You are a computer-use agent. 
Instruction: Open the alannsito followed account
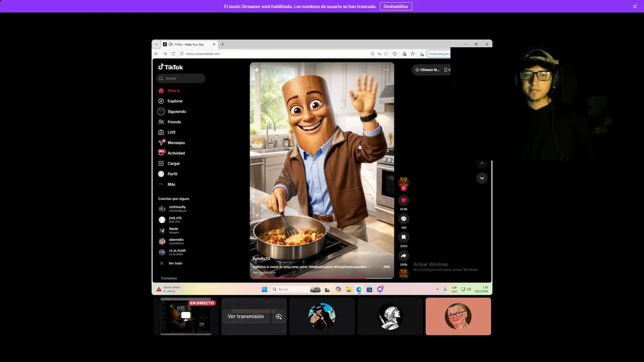(172, 241)
